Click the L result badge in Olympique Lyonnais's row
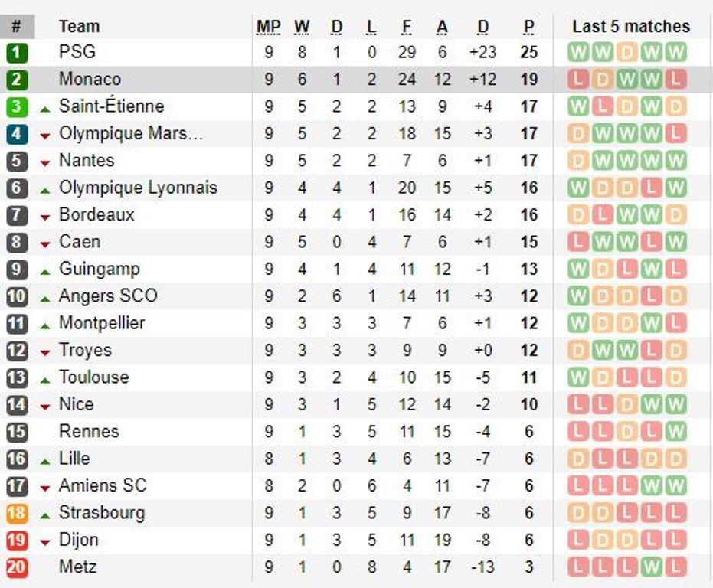This screenshot has width=713, height=588. click(651, 188)
